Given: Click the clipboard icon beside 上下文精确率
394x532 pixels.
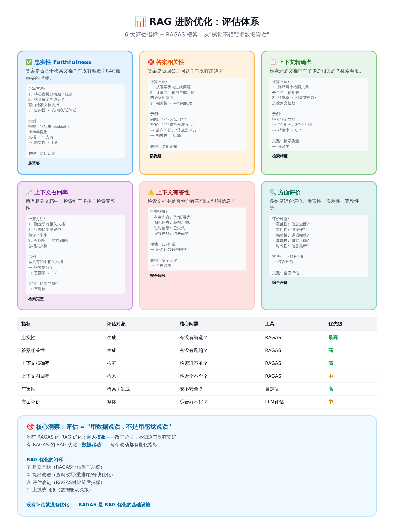Looking at the screenshot, I should 273,62.
